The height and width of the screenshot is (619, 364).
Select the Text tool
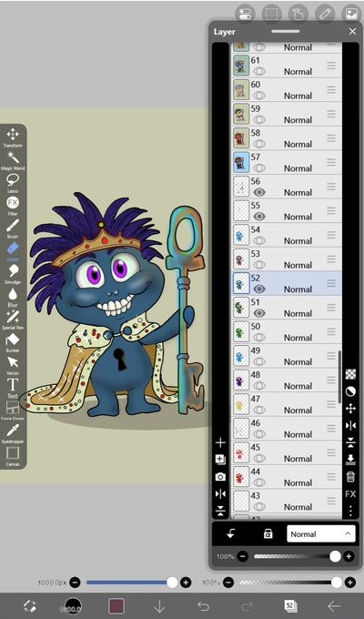13,388
